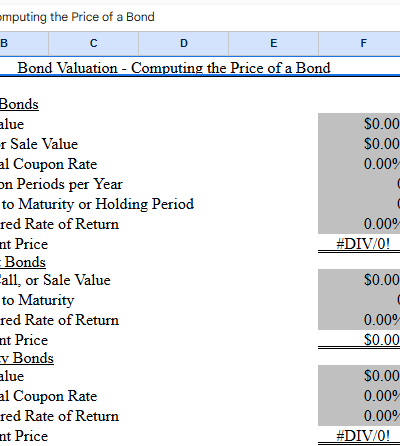
Task: Select column B header
Action: point(24,43)
